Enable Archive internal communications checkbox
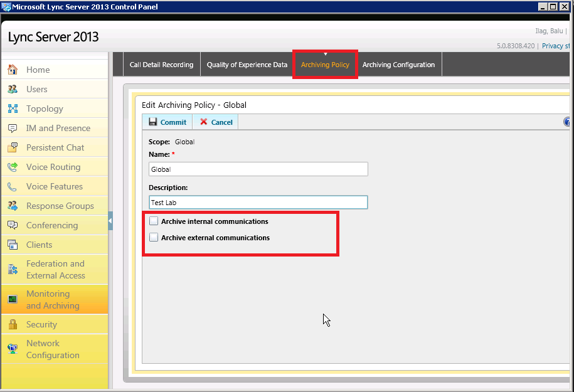The width and height of the screenshot is (574, 392). pos(154,221)
